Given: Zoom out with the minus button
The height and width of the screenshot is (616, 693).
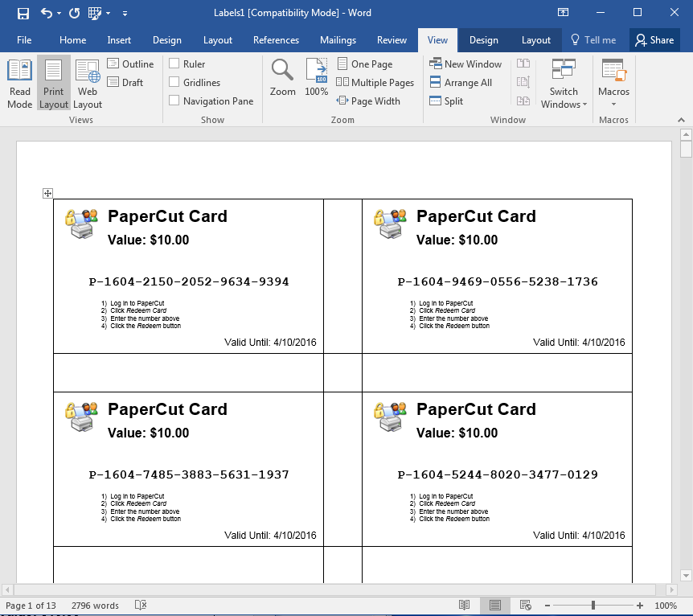Looking at the screenshot, I should (x=547, y=606).
